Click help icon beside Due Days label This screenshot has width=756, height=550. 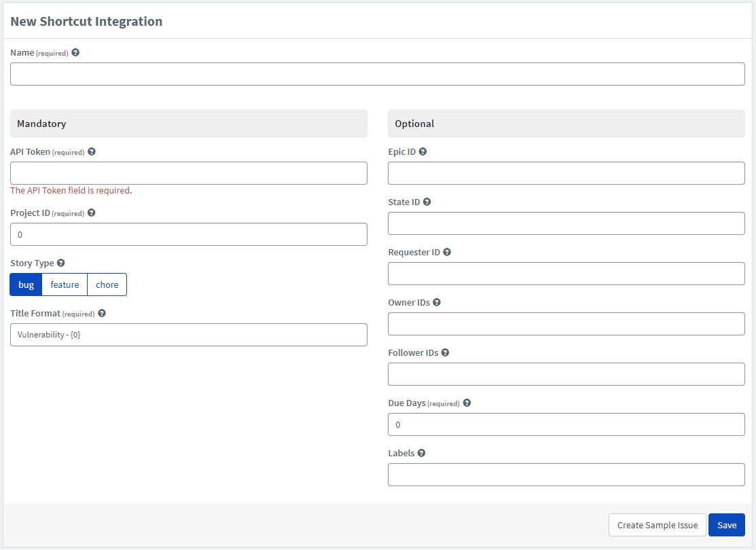point(467,403)
